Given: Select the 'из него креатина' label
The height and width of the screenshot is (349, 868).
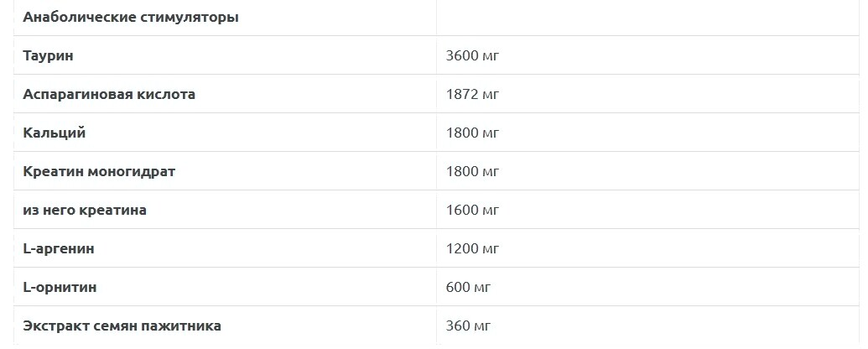Looking at the screenshot, I should click(85, 210).
